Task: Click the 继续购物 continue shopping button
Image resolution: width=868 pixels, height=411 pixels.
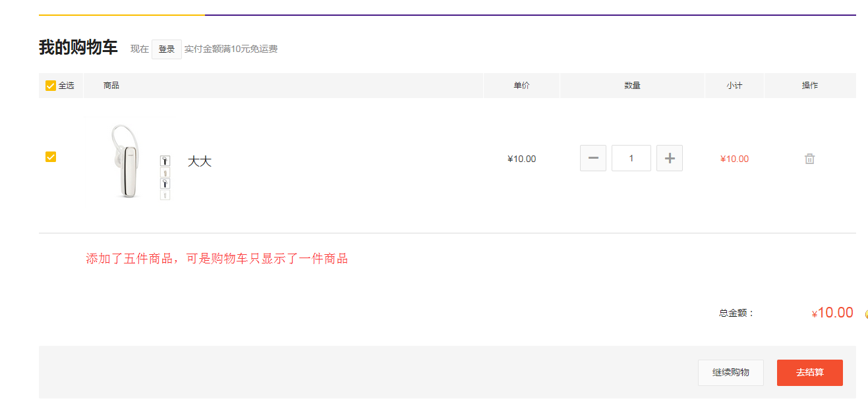Action: (x=730, y=373)
